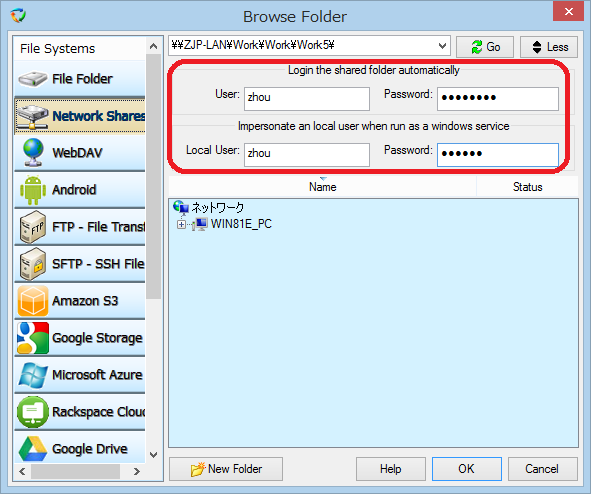Open Help for Browse Folder
Screen dimensions: 591x494
point(390,469)
